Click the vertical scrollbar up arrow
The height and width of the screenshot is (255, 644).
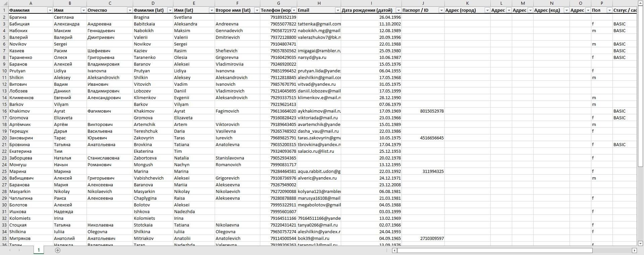tap(640, 3)
